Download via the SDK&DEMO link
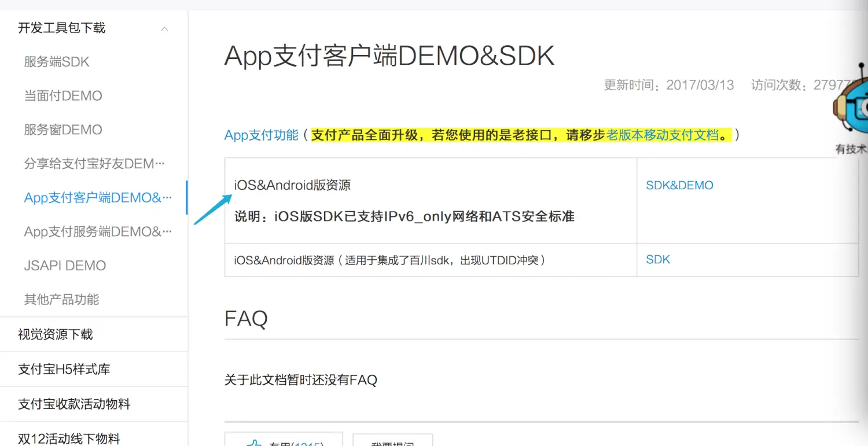 tap(679, 186)
